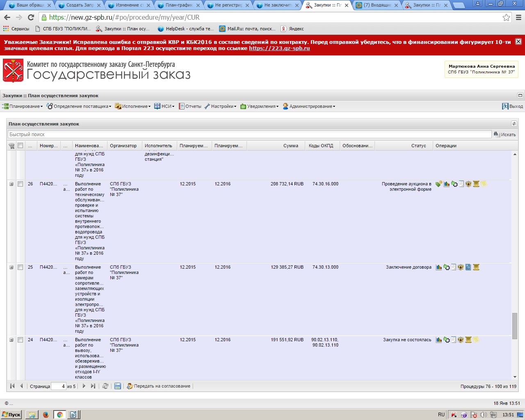Click the coat of arms icon in row 24
Viewport: 525px width, 420px height.
click(x=461, y=340)
